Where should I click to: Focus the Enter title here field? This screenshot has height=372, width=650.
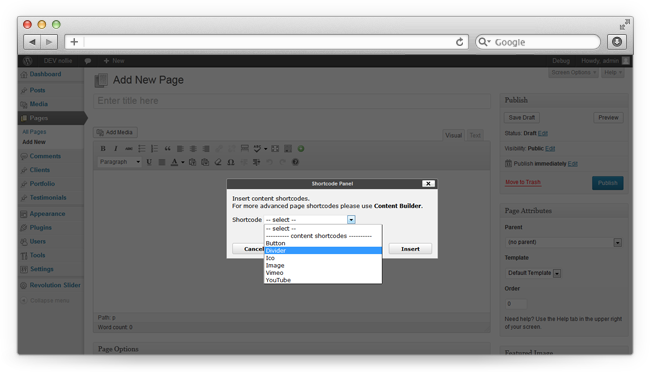pyautogui.click(x=292, y=101)
